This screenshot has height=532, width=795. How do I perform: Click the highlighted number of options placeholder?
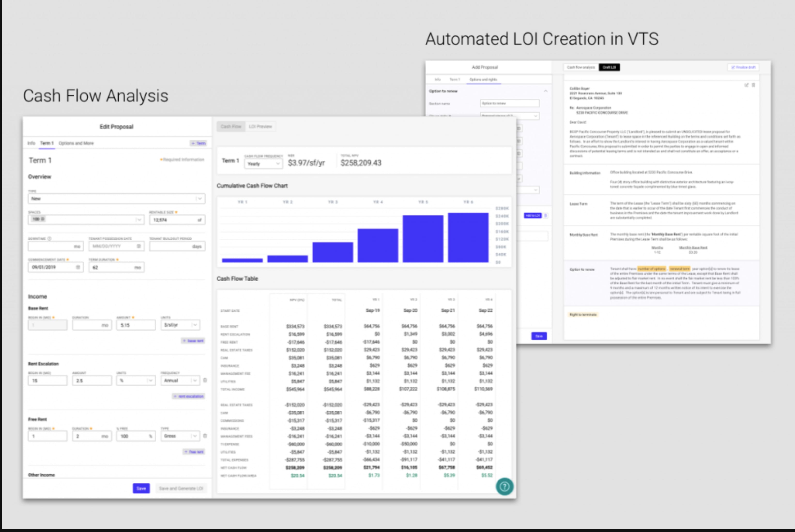tap(652, 269)
